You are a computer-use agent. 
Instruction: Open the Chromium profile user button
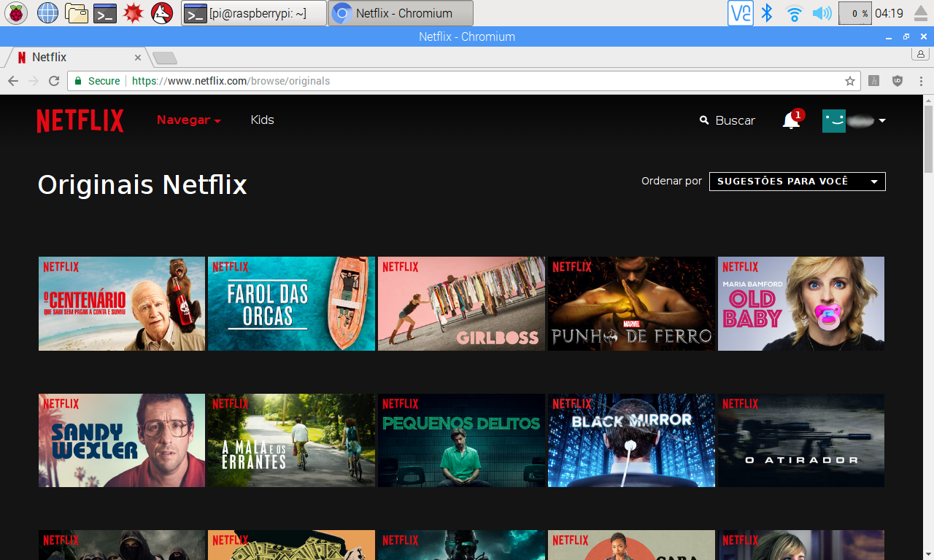tap(921, 54)
